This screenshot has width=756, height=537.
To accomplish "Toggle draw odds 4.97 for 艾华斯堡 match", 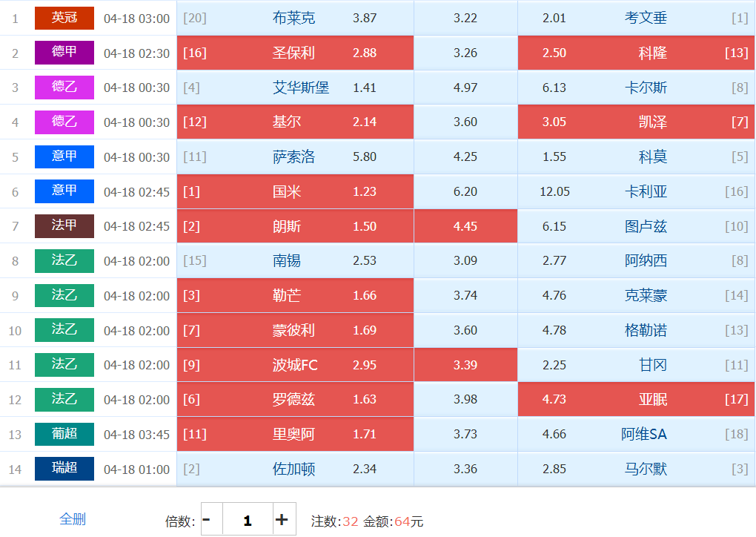I will click(465, 88).
